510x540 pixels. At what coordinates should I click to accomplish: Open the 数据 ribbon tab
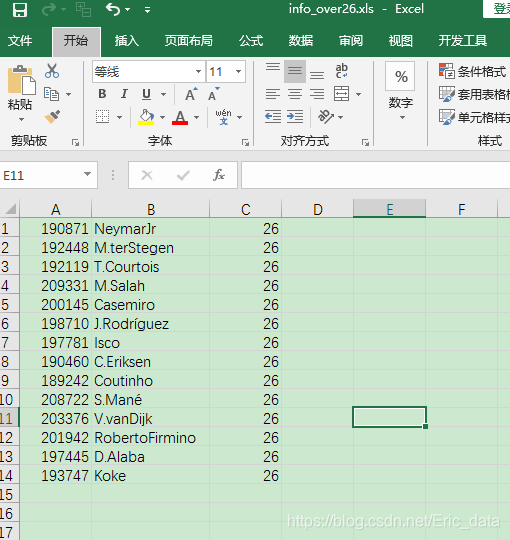point(301,41)
